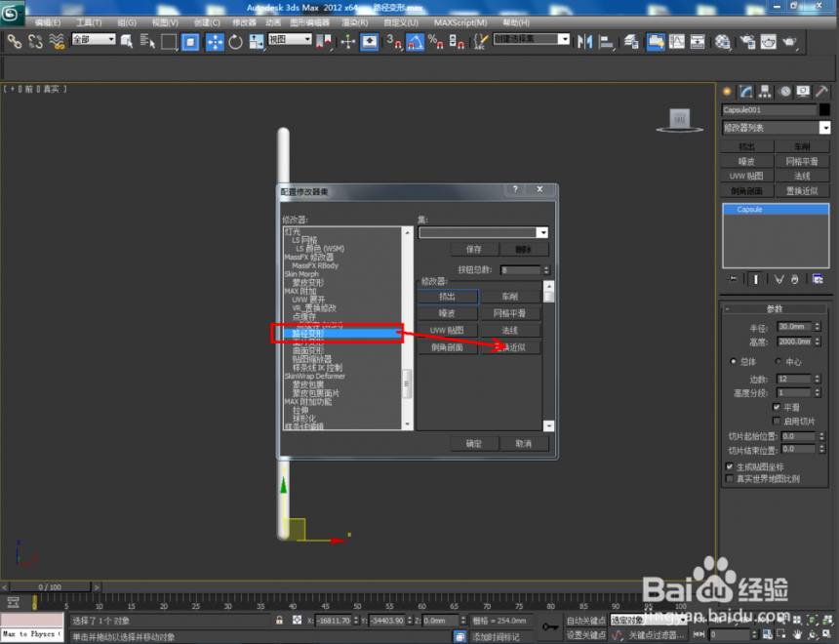Image resolution: width=839 pixels, height=644 pixels.
Task: Switch to the Motion panel tab
Action: click(784, 92)
